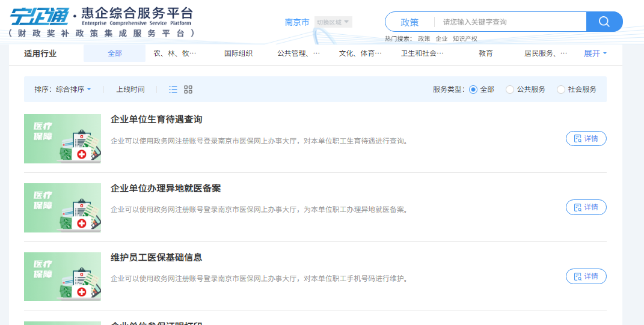644x325 pixels.
Task: Expand industry list with 展开
Action: point(595,53)
